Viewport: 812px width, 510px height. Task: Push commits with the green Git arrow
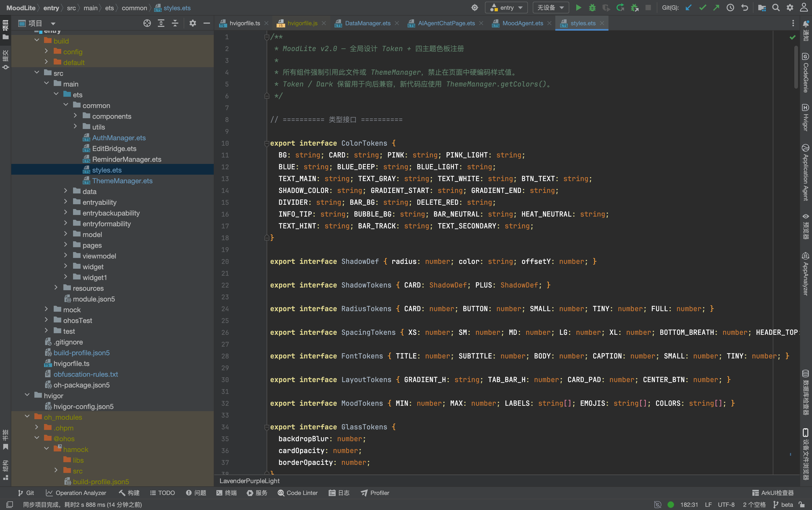pyautogui.click(x=716, y=8)
